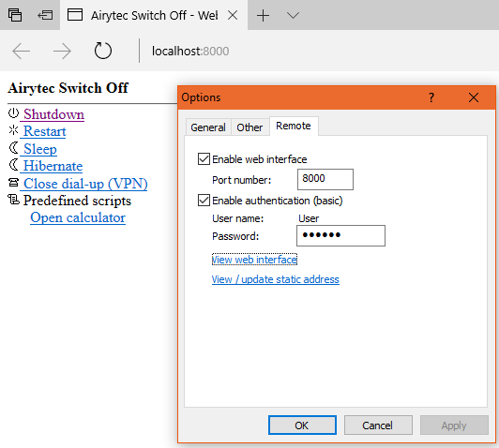
Task: Open the View web interface link
Action: tap(254, 260)
